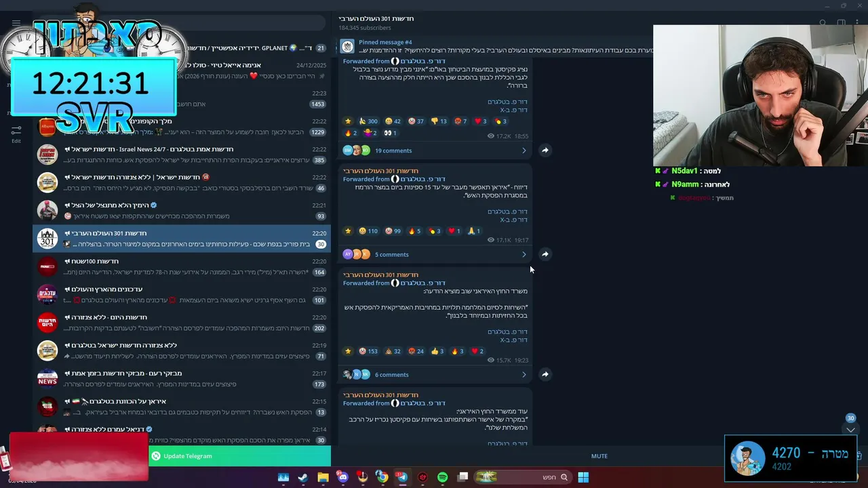Viewport: 868px width, 488px height.
Task: Toggle the reaction showing 153
Action: 368,351
